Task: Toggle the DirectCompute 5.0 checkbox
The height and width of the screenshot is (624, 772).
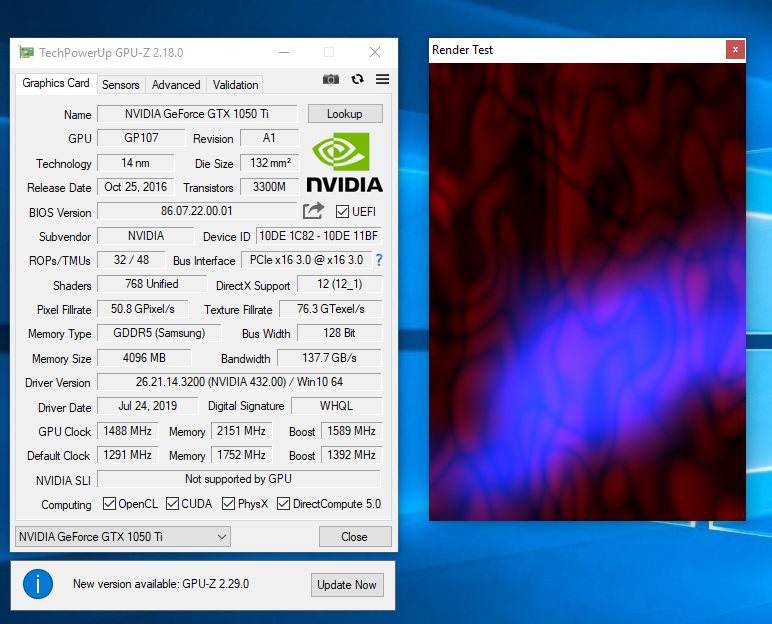Action: (284, 503)
